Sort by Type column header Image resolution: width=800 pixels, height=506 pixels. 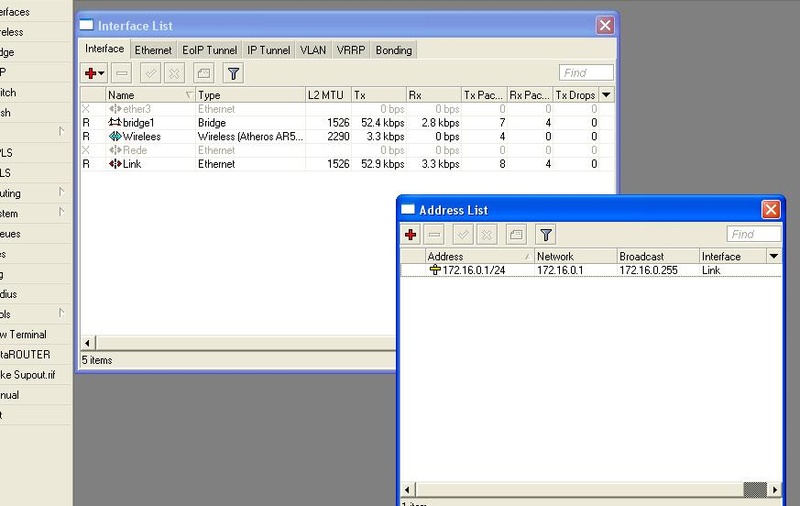click(251, 95)
